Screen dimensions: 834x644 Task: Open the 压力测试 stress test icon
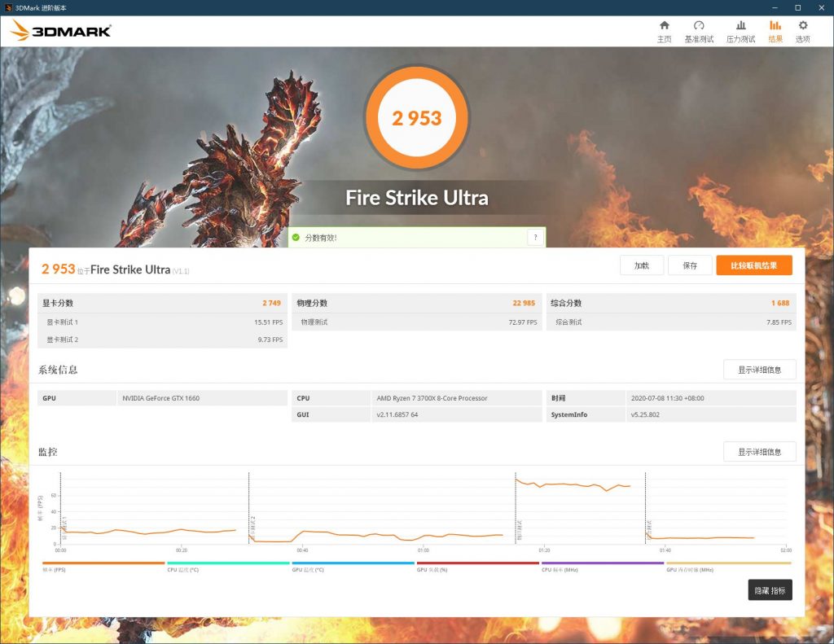(741, 25)
